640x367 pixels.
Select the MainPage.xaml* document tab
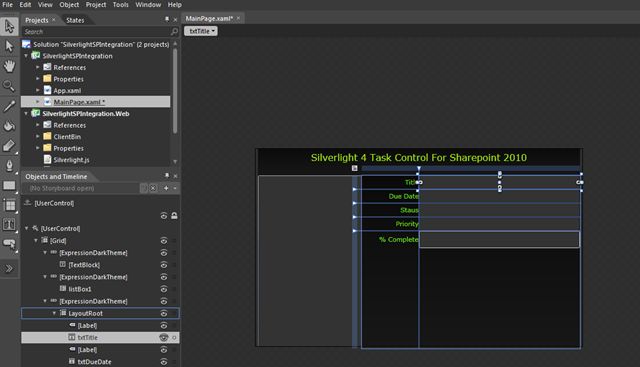coord(209,18)
